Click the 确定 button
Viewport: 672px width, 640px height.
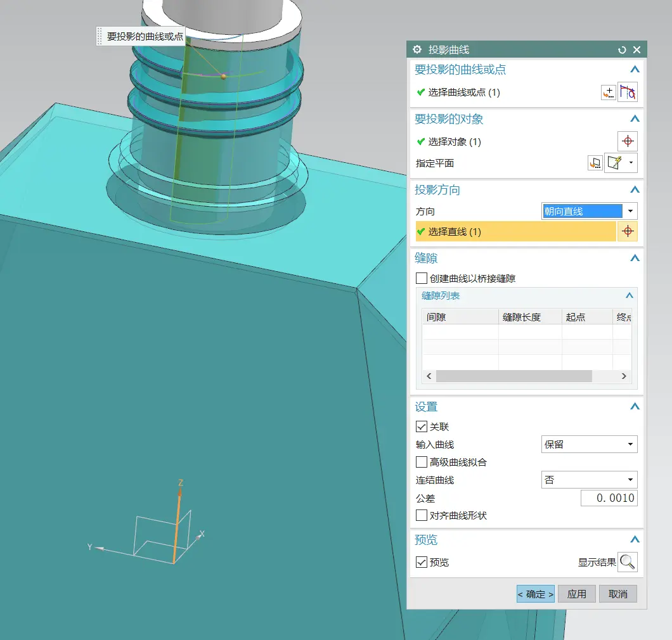click(x=535, y=594)
